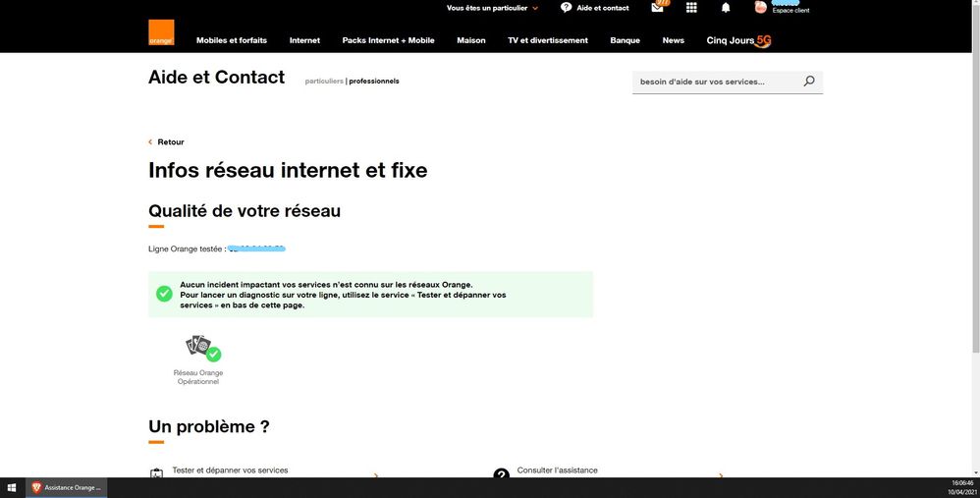Screen dimensions: 980x498
Task: Go back with the Retour link
Action: point(171,141)
